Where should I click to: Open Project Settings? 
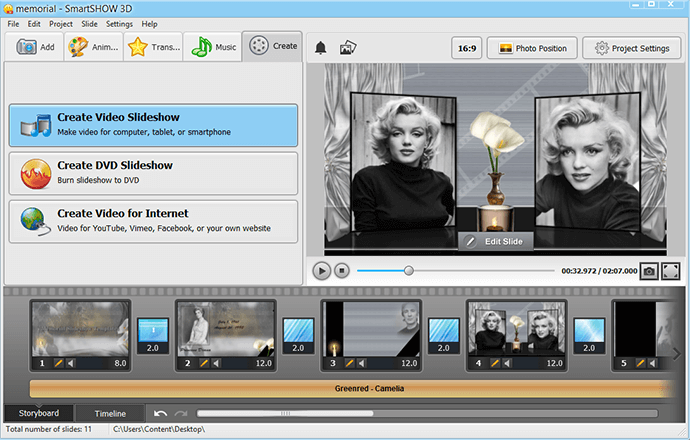click(x=632, y=48)
